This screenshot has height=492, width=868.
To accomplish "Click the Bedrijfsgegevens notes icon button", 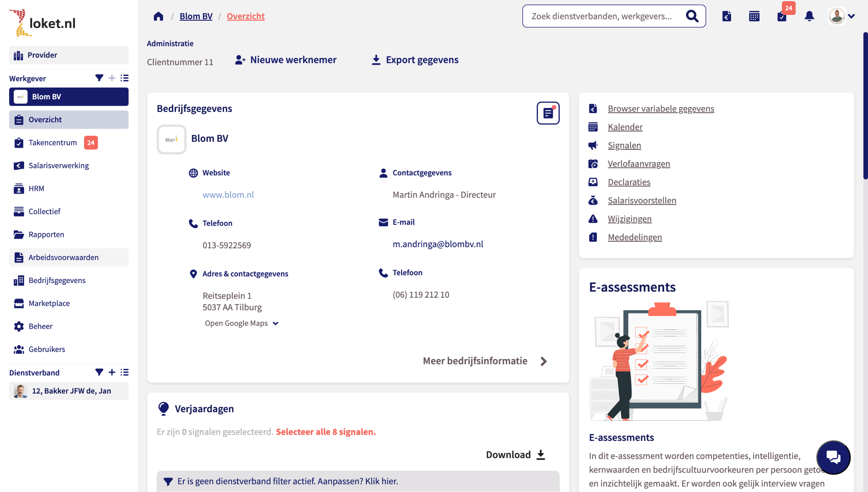I will tap(548, 113).
